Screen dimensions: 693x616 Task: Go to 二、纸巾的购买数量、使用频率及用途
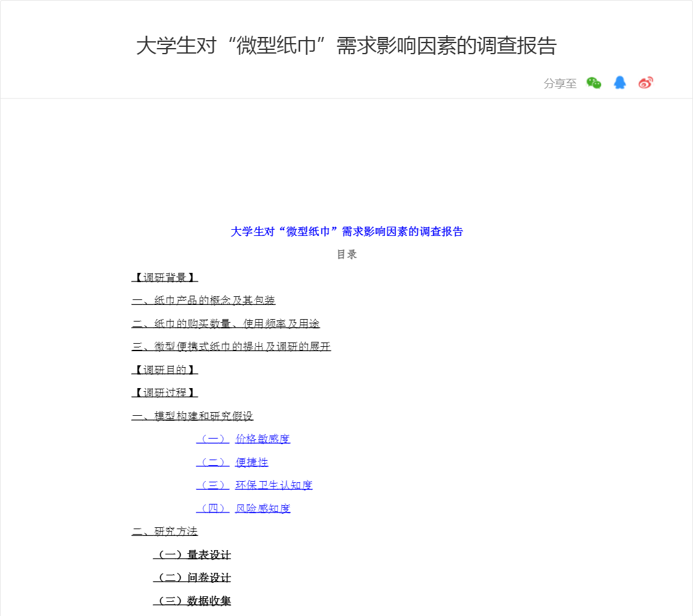[225, 323]
